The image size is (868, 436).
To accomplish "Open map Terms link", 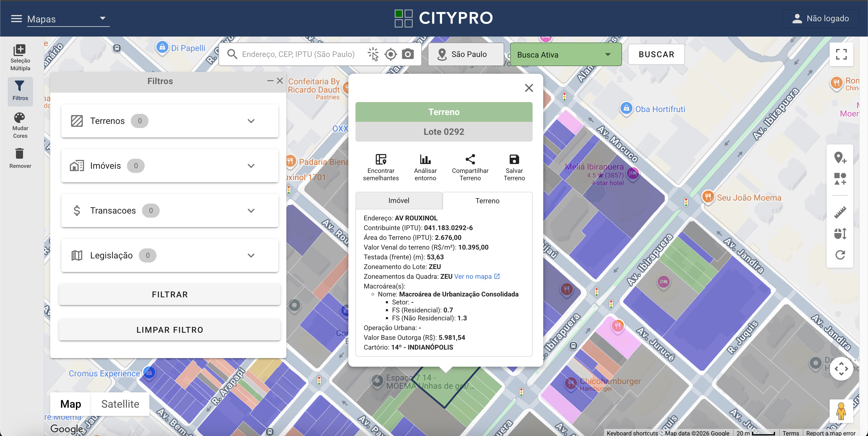I will pyautogui.click(x=791, y=433).
